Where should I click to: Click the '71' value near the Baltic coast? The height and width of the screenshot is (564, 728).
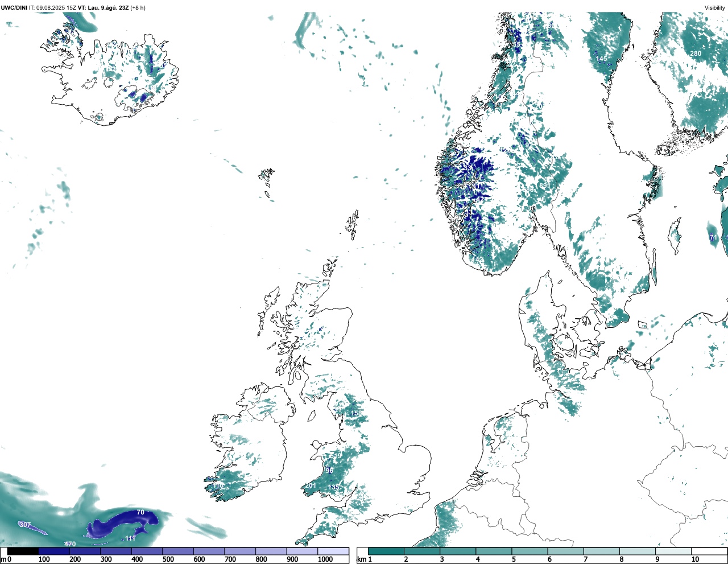click(x=713, y=237)
